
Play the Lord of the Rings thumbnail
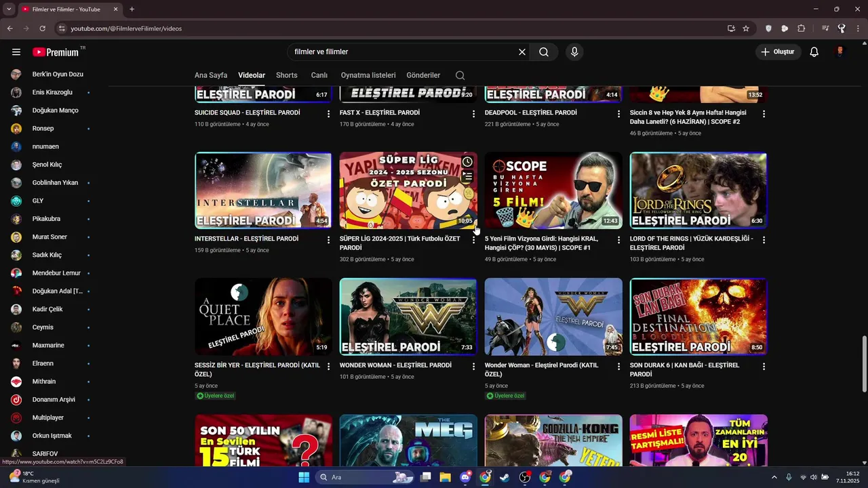698,190
